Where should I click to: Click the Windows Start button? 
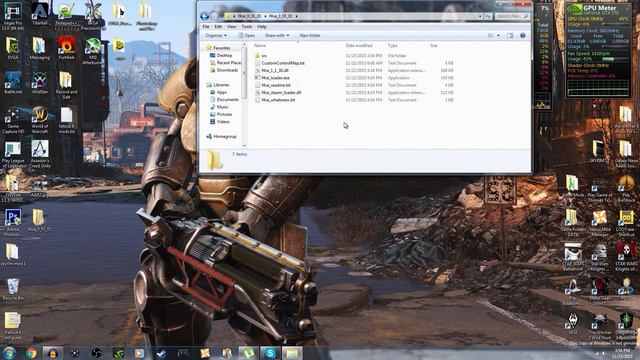pos(9,353)
